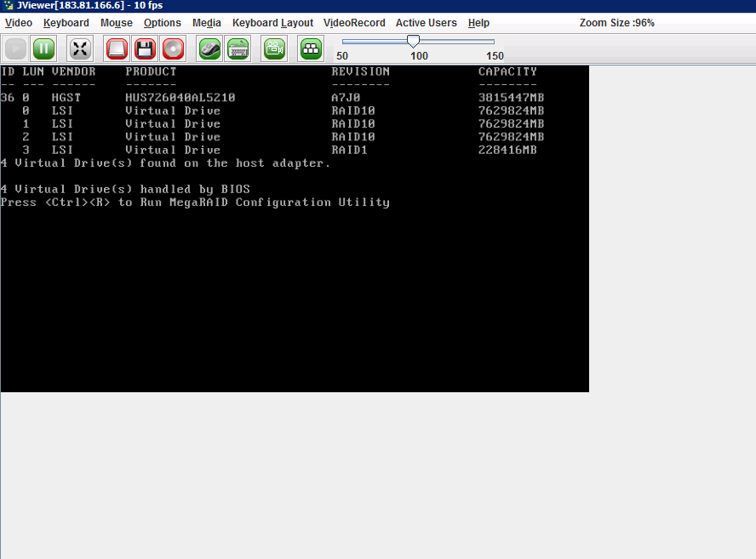This screenshot has height=559, width=756.
Task: Open the Active Users menu
Action: point(426,23)
